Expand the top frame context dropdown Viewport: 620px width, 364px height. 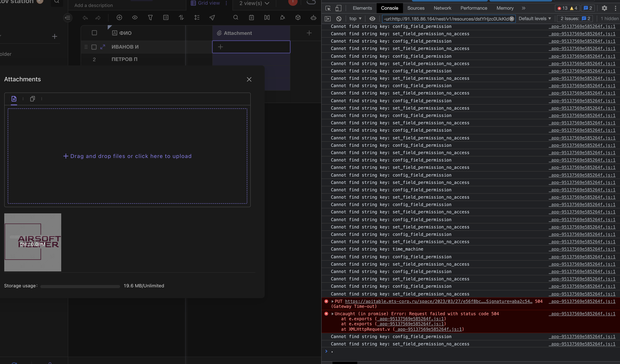pos(355,18)
